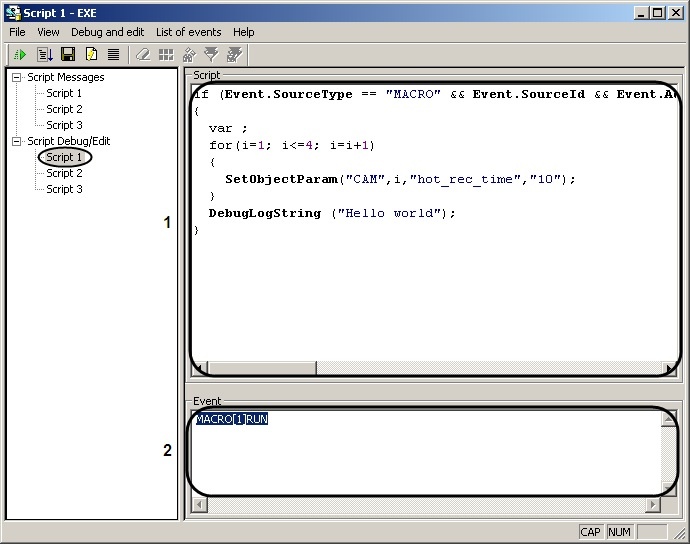Click the yellow lightning document icon
The image size is (690, 544).
91,55
